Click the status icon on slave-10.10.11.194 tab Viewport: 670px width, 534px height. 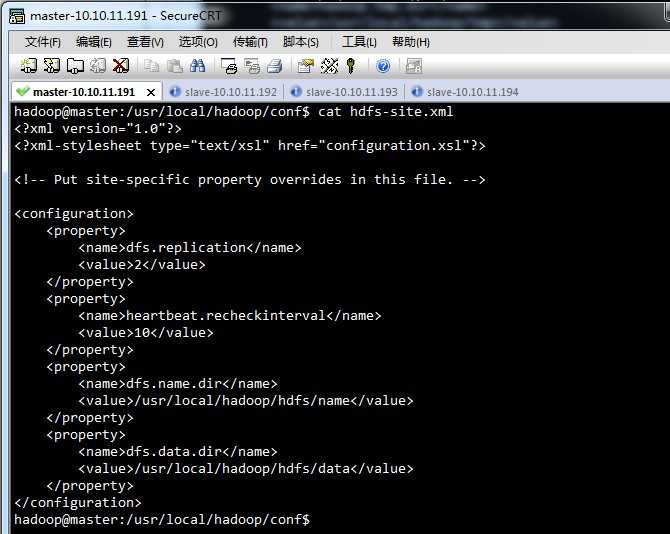coord(417,91)
